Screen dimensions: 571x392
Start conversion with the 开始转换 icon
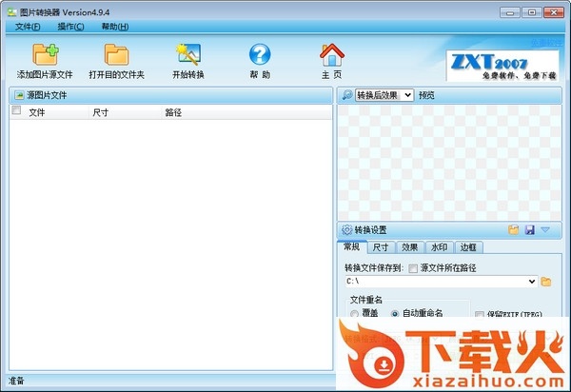(187, 55)
